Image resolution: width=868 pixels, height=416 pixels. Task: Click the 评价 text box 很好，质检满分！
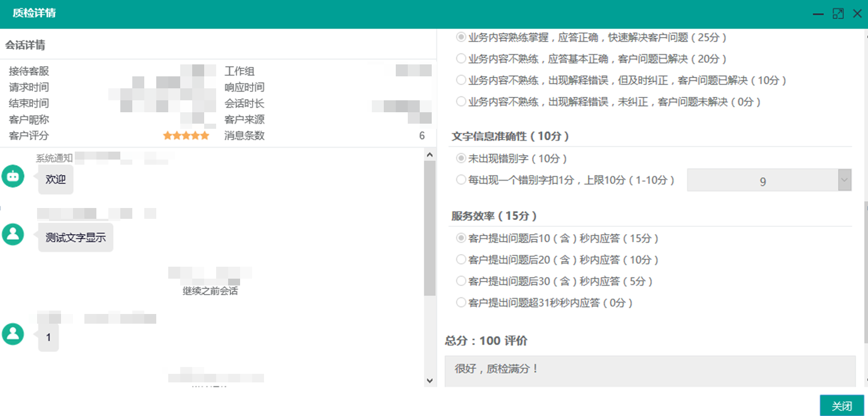pos(650,372)
